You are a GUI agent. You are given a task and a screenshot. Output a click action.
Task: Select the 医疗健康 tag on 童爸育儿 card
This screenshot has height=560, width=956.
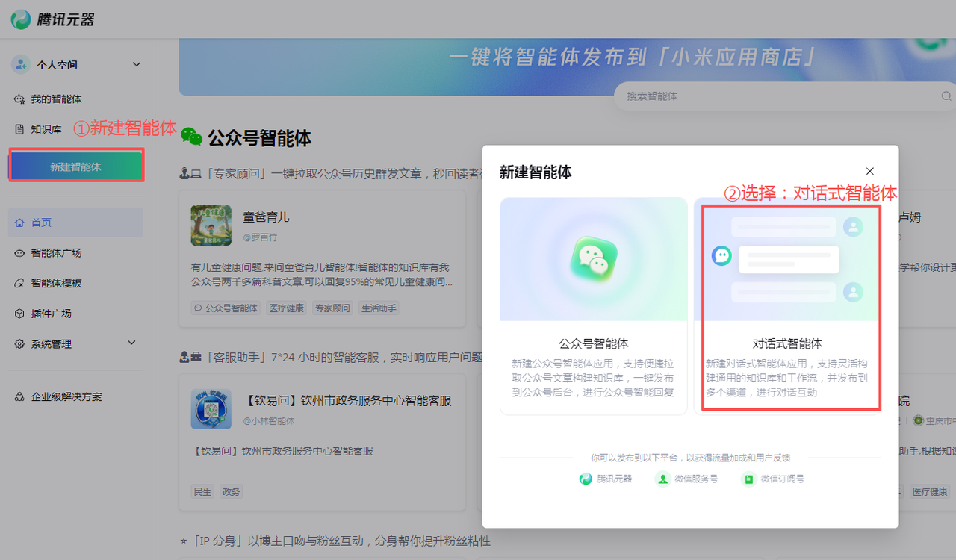[287, 308]
